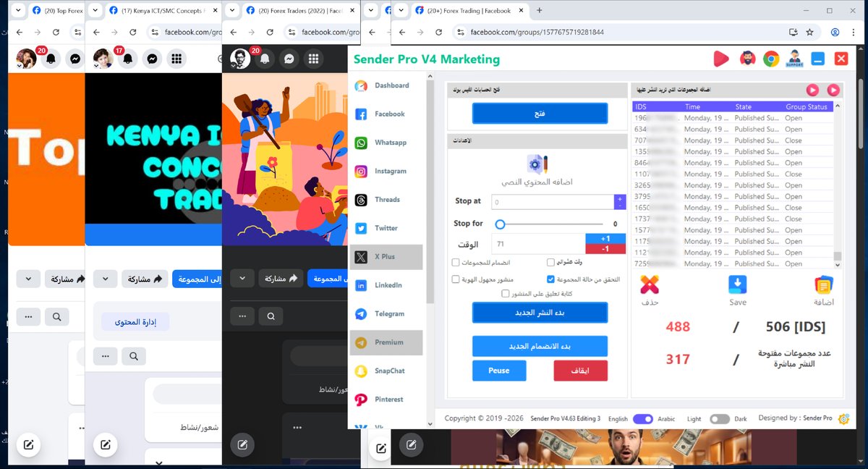Click the settings gear icon beside Designed by Sender Pro
Screen dimensions: 868x469
[x=843, y=419]
